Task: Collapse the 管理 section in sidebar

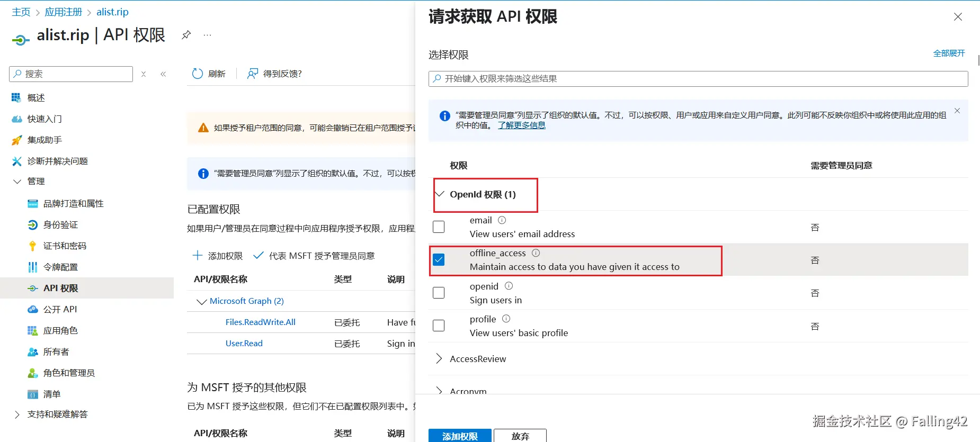Action: (x=17, y=181)
